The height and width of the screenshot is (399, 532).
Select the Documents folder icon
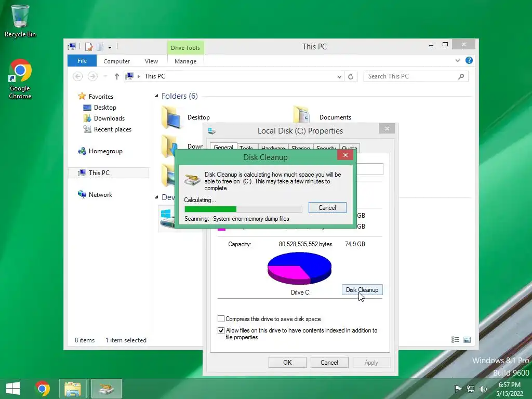302,115
